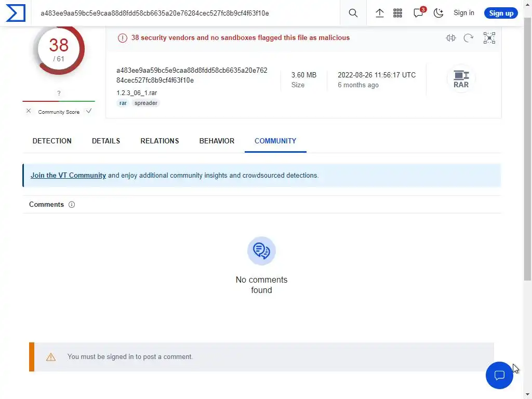Select the COMMUNITY tab
Viewport: 532px width, 399px height.
[275, 141]
